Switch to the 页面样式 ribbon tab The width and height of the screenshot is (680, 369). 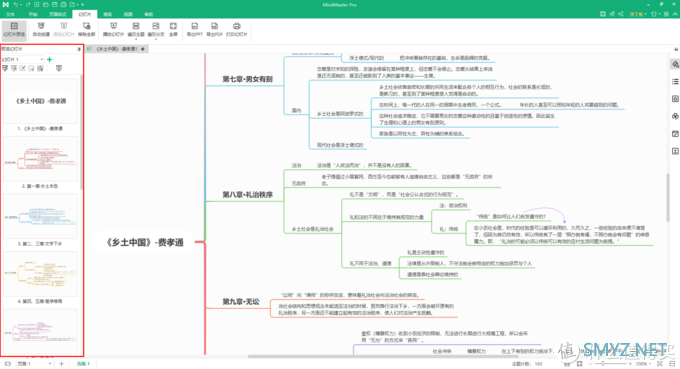pyautogui.click(x=58, y=14)
